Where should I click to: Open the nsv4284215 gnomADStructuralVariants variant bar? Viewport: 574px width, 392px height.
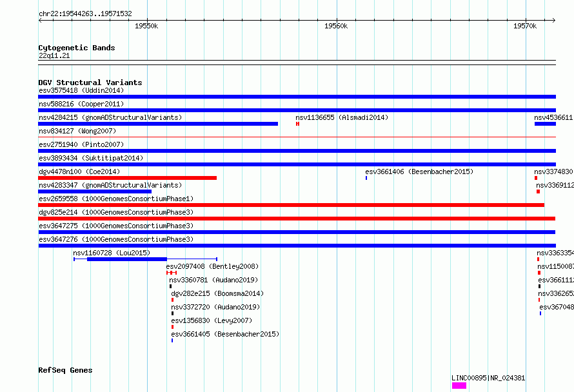click(x=158, y=124)
